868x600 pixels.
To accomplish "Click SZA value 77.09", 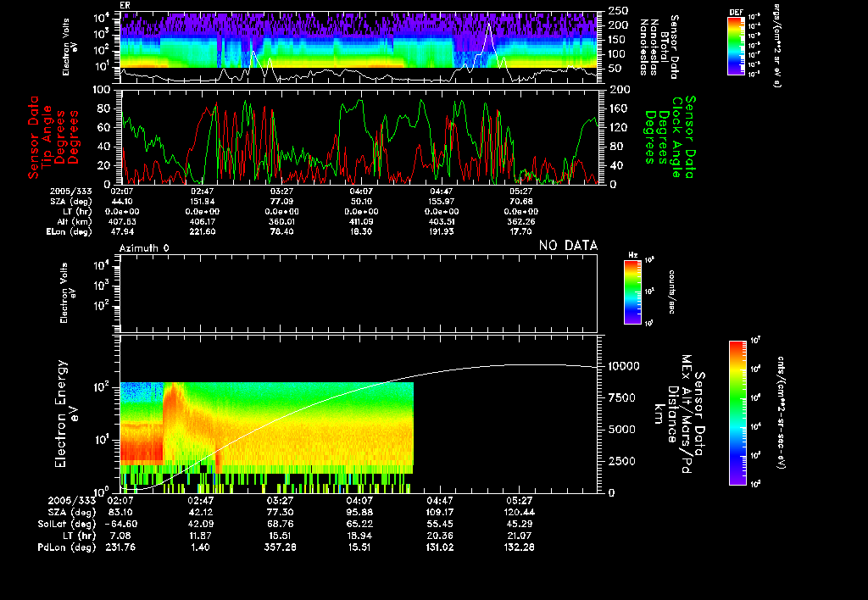I will coord(281,202).
